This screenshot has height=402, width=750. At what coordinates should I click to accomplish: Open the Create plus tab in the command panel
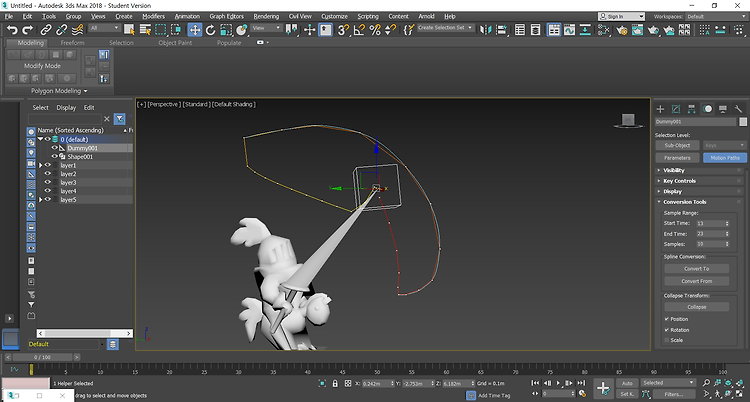(x=661, y=109)
